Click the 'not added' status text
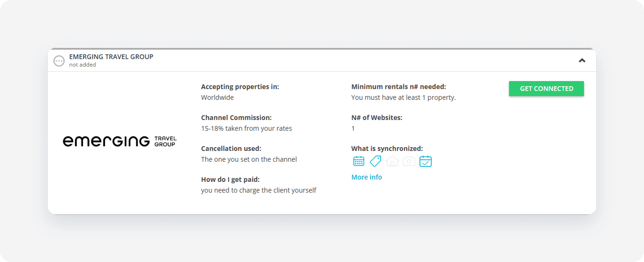Image resolution: width=644 pixels, height=262 pixels. click(82, 65)
